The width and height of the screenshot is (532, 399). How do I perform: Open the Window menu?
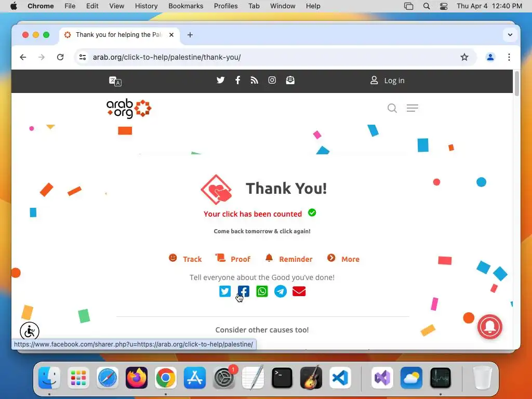283,6
